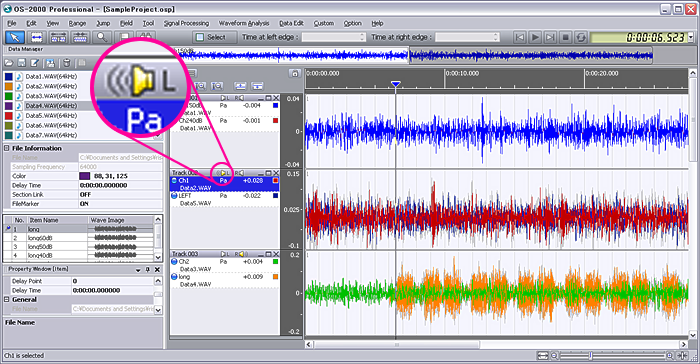The width and height of the screenshot is (700, 364).
Task: Select Data5.WAV(64kHz) in Data Manager
Action: [x=51, y=116]
